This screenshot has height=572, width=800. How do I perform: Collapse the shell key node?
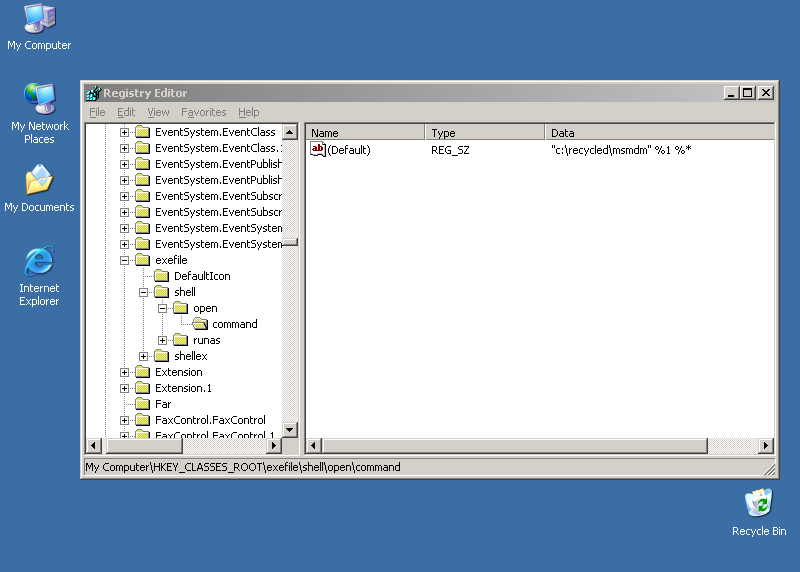pyautogui.click(x=144, y=292)
